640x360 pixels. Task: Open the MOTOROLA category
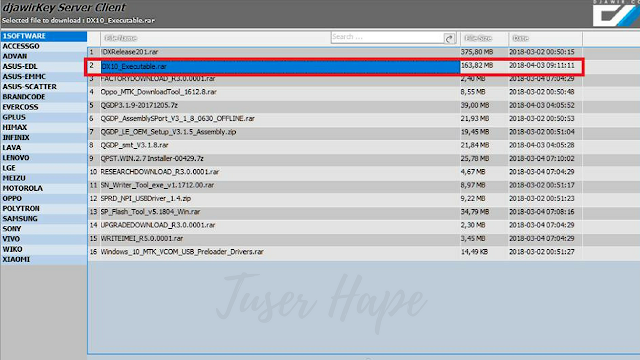(x=44, y=189)
